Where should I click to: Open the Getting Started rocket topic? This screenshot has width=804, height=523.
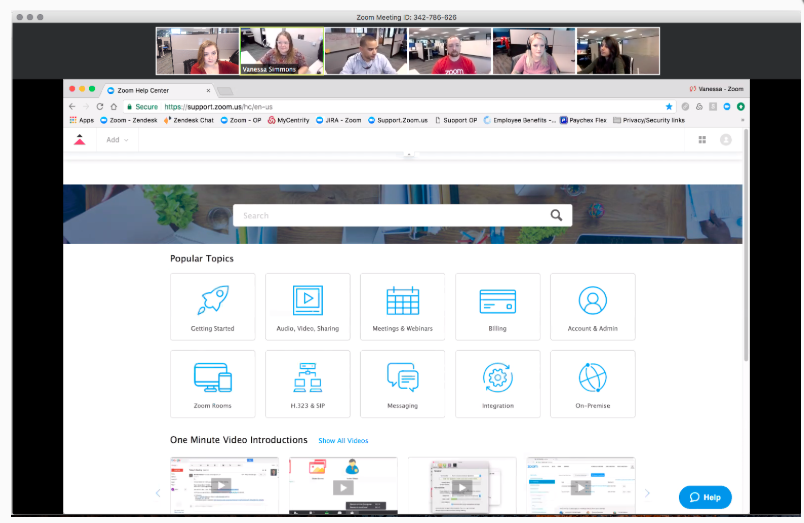click(x=212, y=306)
